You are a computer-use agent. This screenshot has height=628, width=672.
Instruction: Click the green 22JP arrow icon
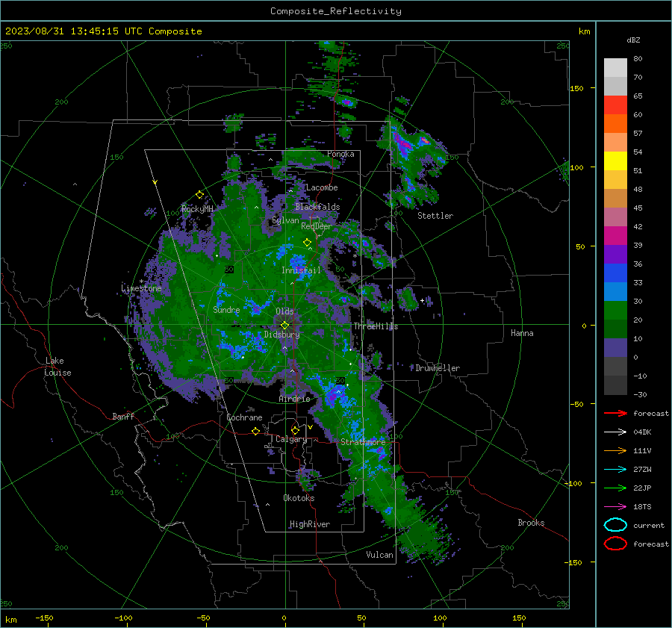click(x=615, y=488)
